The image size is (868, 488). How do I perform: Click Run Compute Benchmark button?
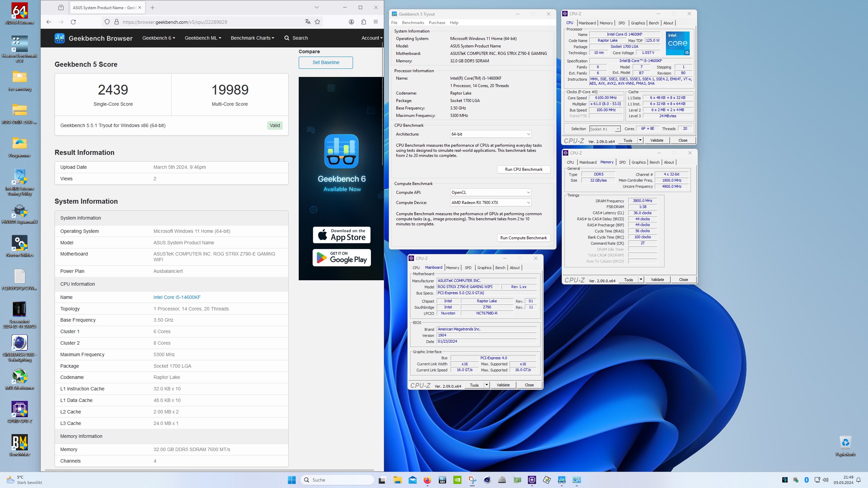pyautogui.click(x=524, y=238)
